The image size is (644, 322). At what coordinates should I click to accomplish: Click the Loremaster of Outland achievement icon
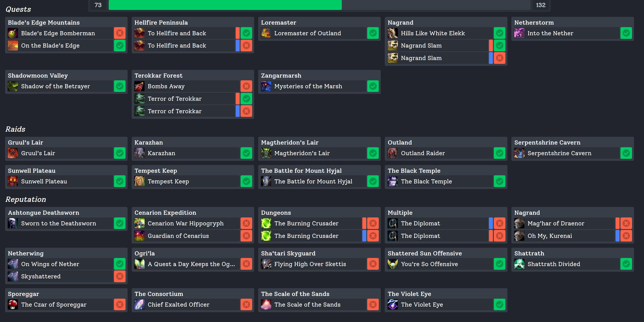point(266,33)
